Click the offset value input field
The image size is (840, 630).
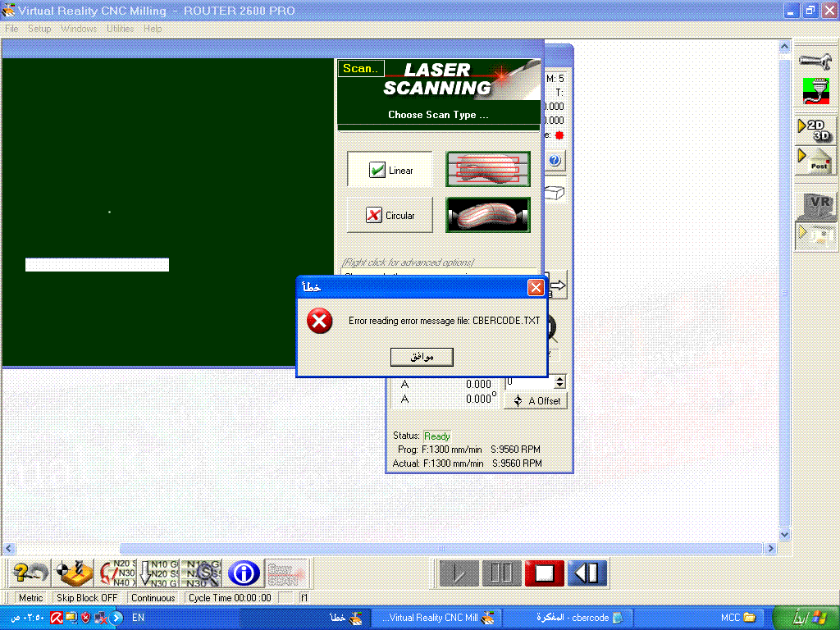tap(529, 381)
